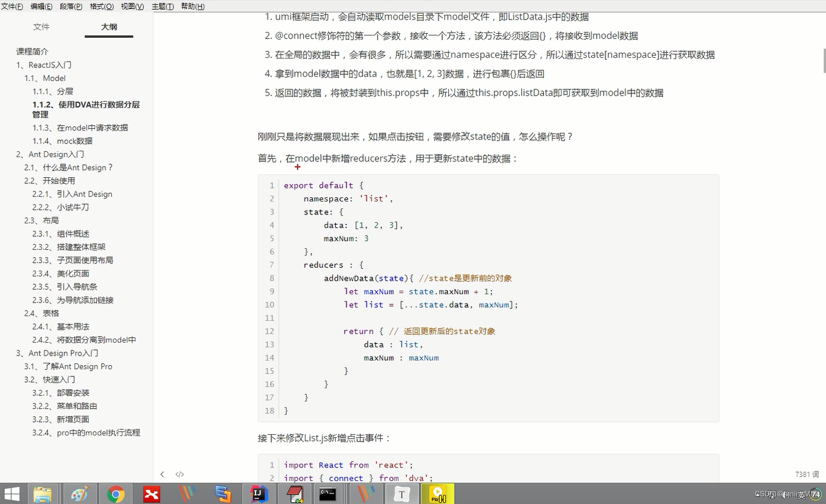826x504 pixels.
Task: Go to outline heading 3、Ant Design Pro入门
Action: click(57, 353)
